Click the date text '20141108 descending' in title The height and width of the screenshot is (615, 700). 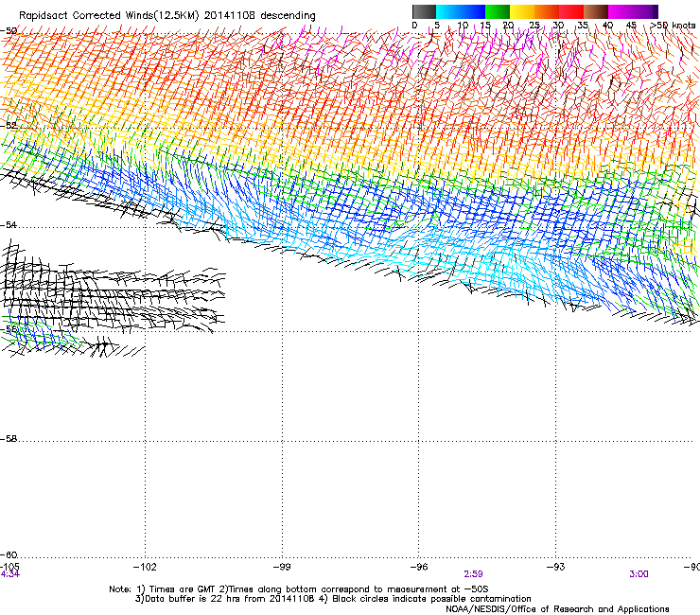259,16
